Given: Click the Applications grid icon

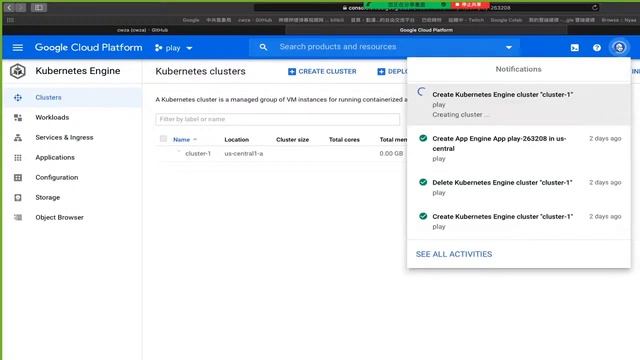Looking at the screenshot, I should pos(18,158).
